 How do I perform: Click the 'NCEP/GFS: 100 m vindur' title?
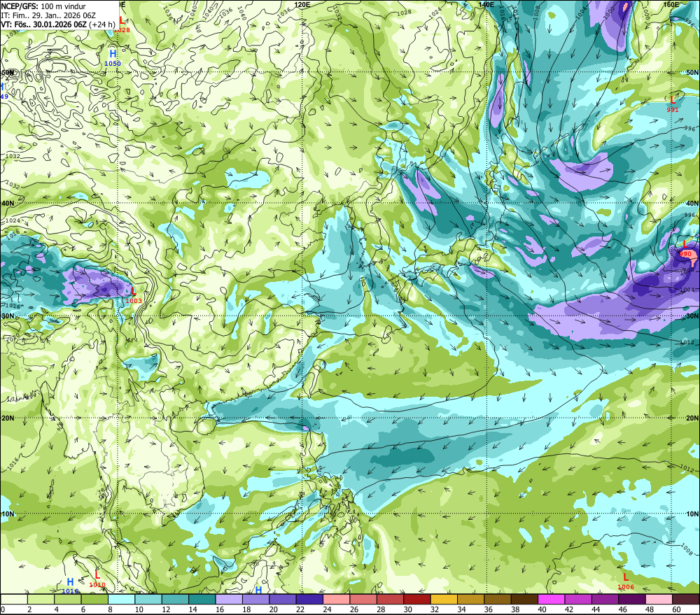43,6
